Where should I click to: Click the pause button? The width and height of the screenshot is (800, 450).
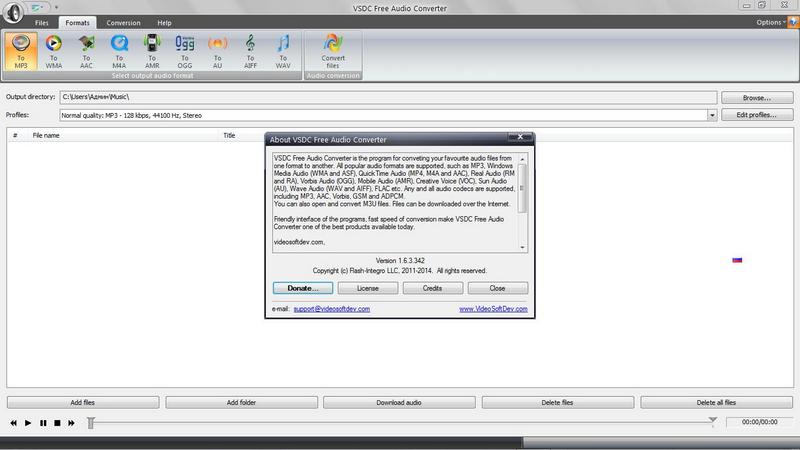pyautogui.click(x=43, y=423)
